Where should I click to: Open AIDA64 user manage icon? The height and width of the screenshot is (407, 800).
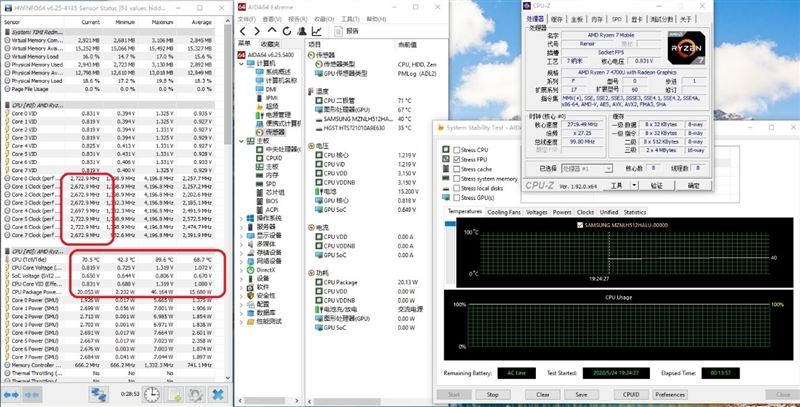(x=302, y=31)
